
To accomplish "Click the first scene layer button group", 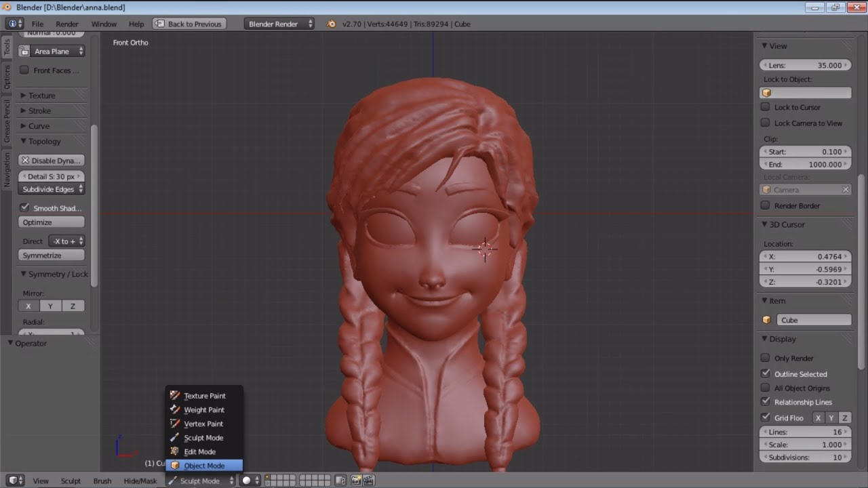I will 280,481.
